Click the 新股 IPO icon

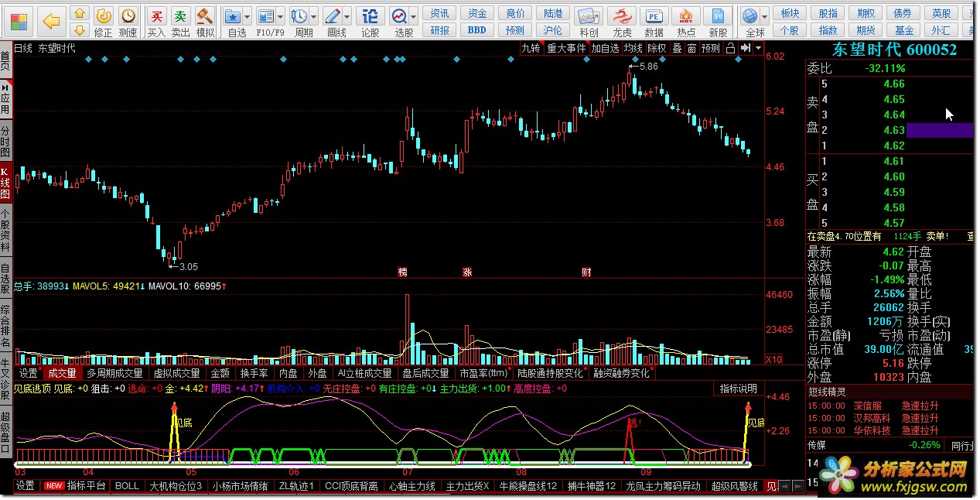click(x=718, y=16)
